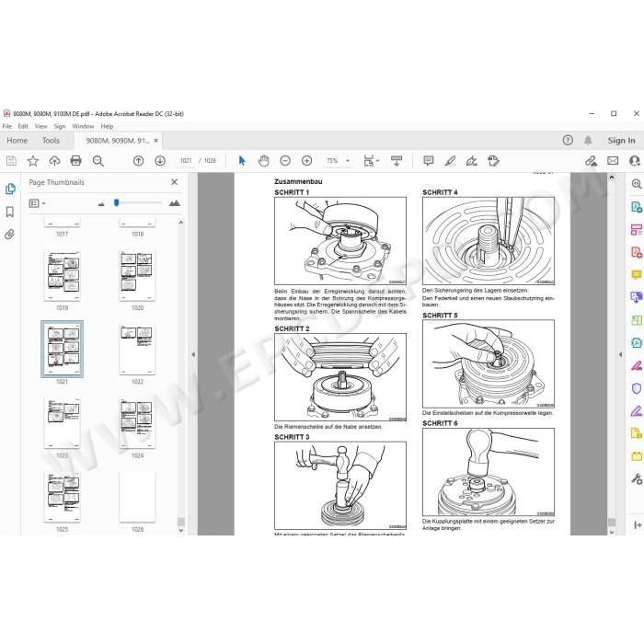Open More Tools wrench icon in right pane
The image size is (644, 644).
[x=637, y=478]
